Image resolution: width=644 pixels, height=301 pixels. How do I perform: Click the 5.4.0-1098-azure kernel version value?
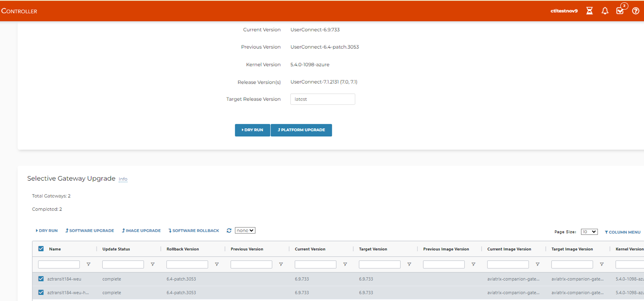click(x=310, y=65)
